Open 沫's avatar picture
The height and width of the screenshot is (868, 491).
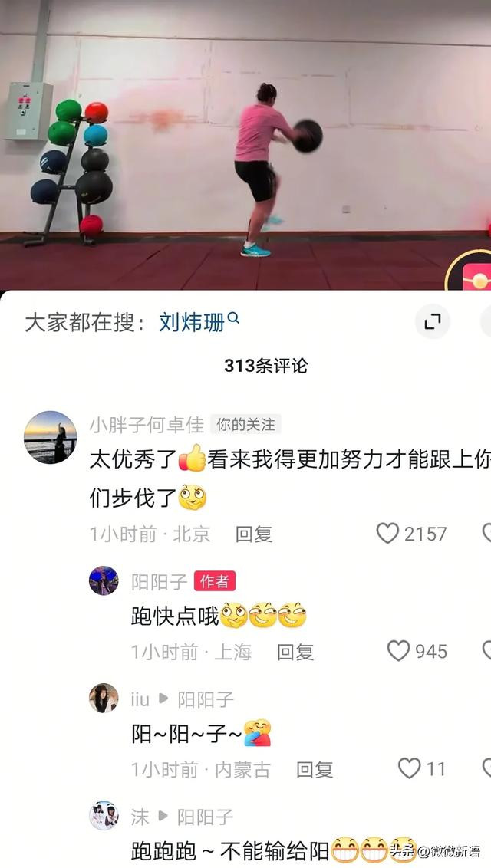(x=104, y=815)
